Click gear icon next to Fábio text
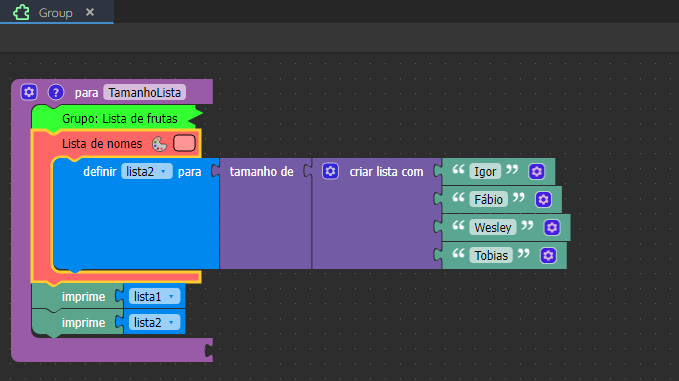 tap(543, 200)
